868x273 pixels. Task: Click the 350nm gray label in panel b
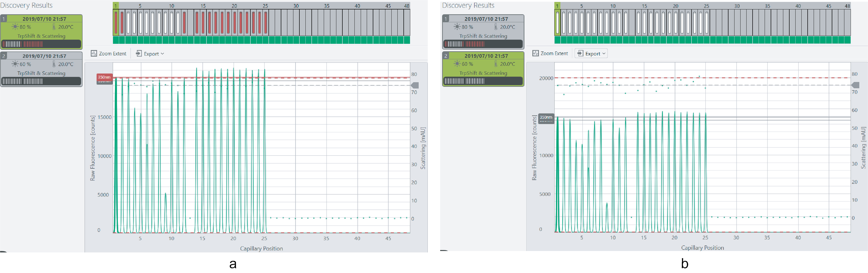pos(546,118)
